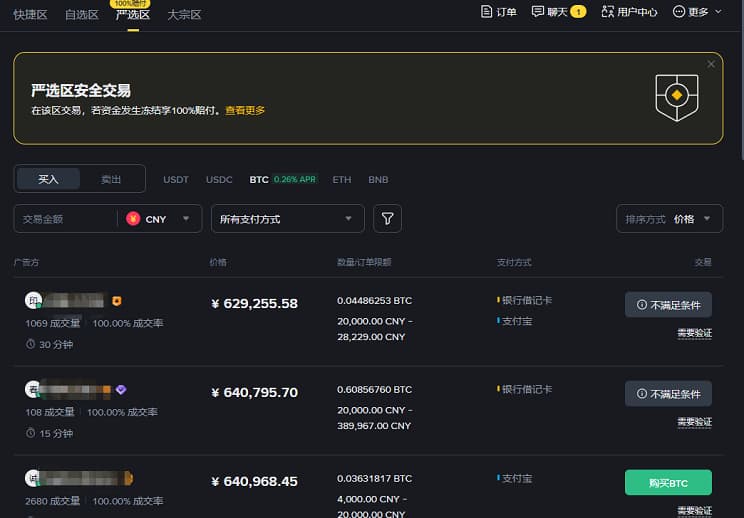The width and height of the screenshot is (744, 518).
Task: Click the 交易金额 amount input field
Action: coord(65,219)
